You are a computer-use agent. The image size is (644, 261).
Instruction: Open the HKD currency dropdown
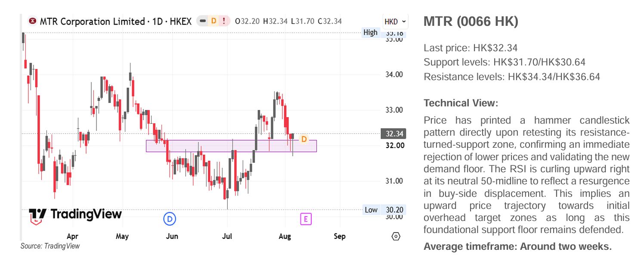click(x=395, y=22)
